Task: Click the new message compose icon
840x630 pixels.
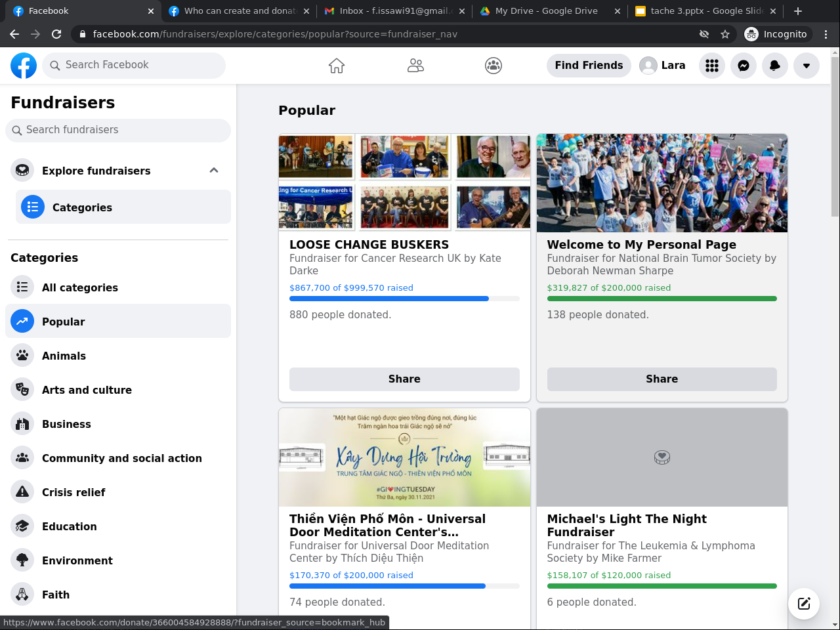Action: pyautogui.click(x=804, y=604)
